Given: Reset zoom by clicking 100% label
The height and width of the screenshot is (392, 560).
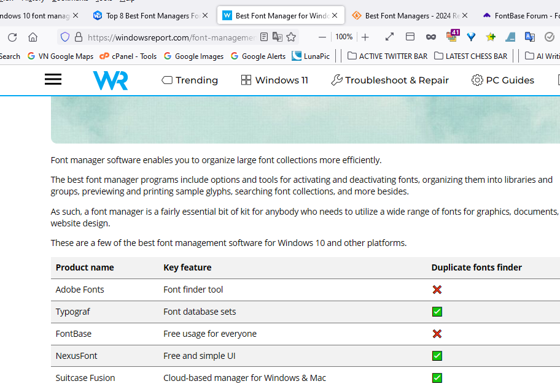Looking at the screenshot, I should 344,37.
